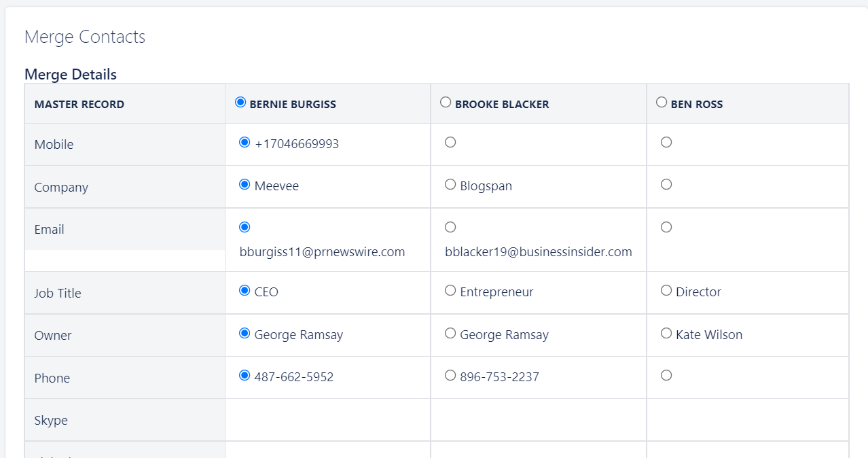Set Ben Ross as the master record

662,103
